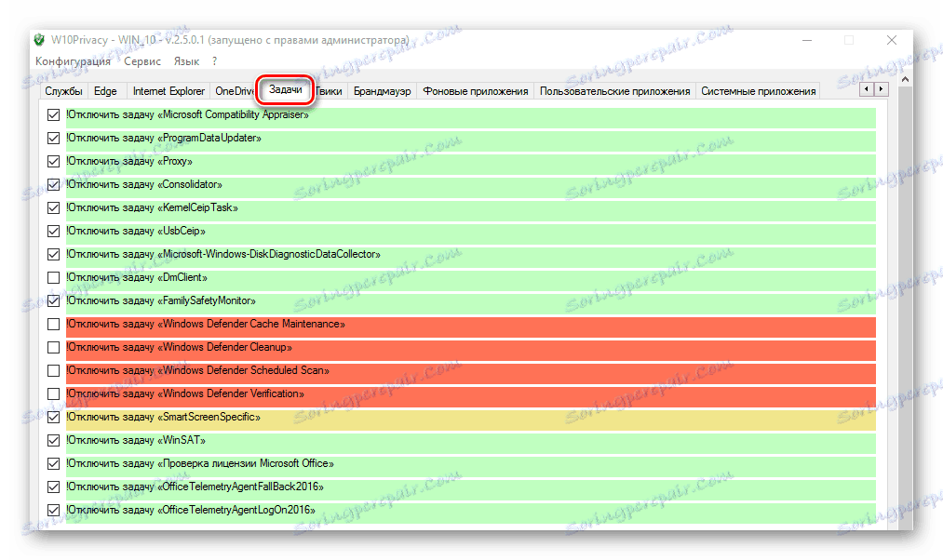Image resolution: width=943 pixels, height=560 pixels.
Task: Click the right tab-scroll arrow
Action: click(881, 87)
